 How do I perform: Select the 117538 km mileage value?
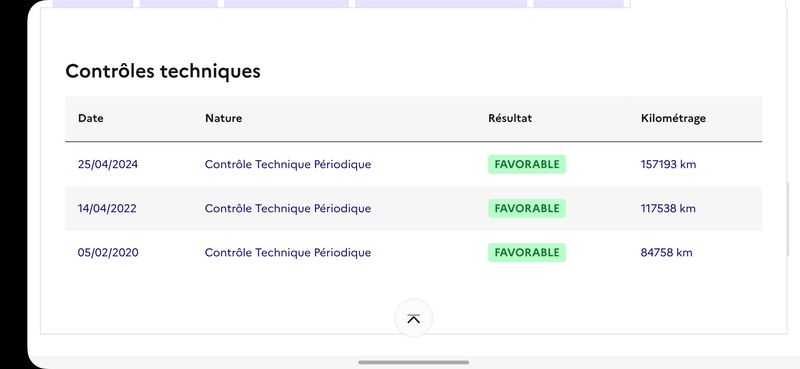668,208
